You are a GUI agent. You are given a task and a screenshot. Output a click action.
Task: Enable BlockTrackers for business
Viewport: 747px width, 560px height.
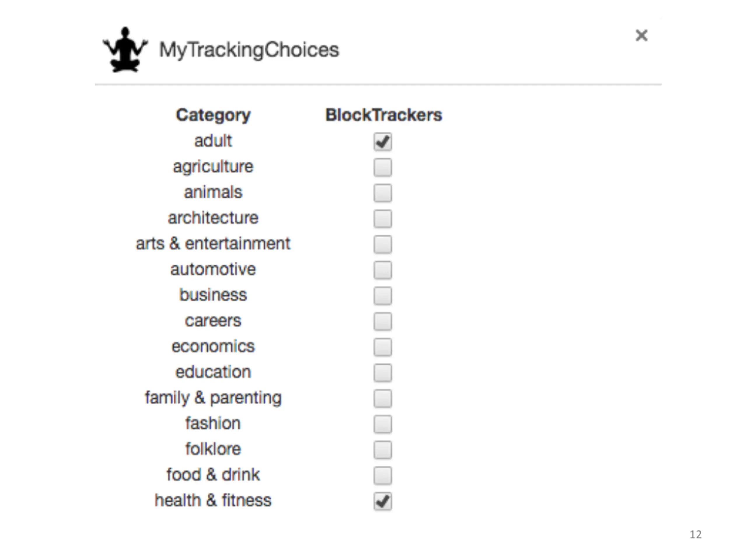pyautogui.click(x=383, y=296)
